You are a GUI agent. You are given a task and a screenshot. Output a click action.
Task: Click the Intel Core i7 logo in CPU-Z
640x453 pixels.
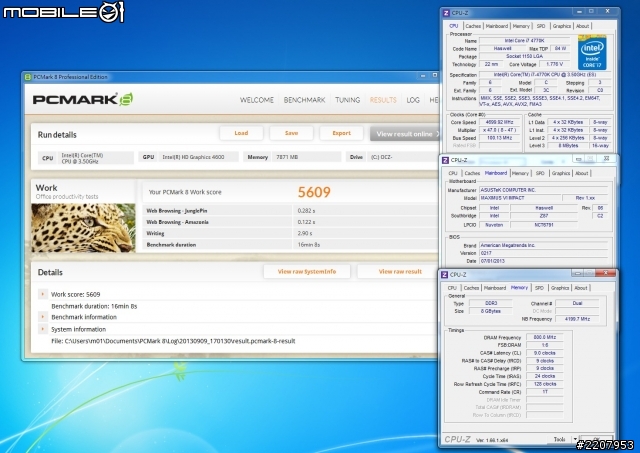pyautogui.click(x=592, y=53)
